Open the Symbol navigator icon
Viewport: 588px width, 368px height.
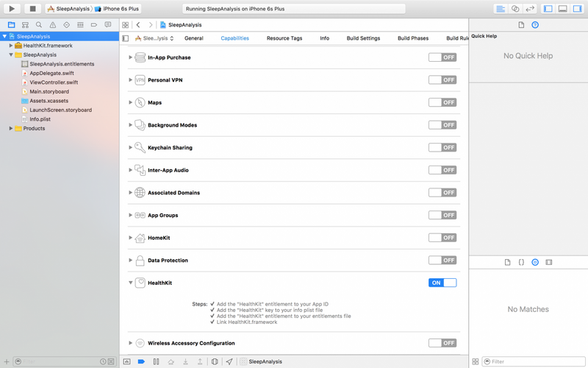(x=25, y=25)
